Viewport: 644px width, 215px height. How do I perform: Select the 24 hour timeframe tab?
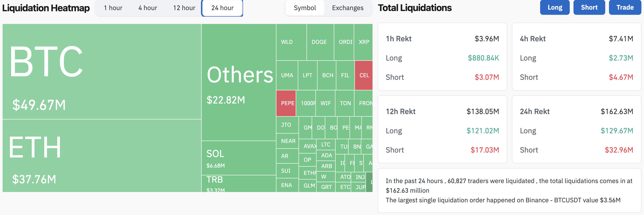click(222, 8)
